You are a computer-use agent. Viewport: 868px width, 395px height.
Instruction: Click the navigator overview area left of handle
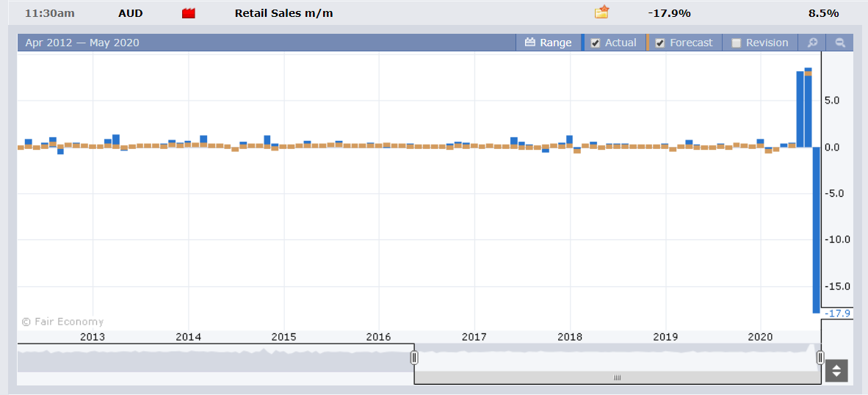click(214, 358)
